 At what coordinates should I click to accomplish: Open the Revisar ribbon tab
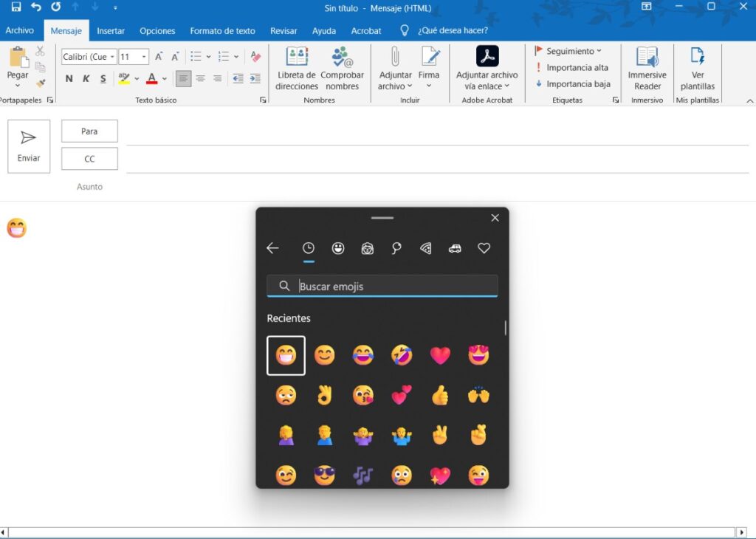(x=283, y=31)
